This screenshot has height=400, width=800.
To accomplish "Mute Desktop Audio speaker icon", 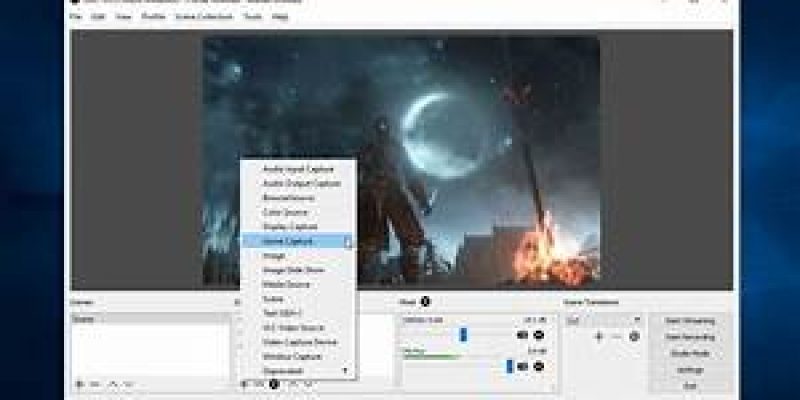I will pos(522,335).
